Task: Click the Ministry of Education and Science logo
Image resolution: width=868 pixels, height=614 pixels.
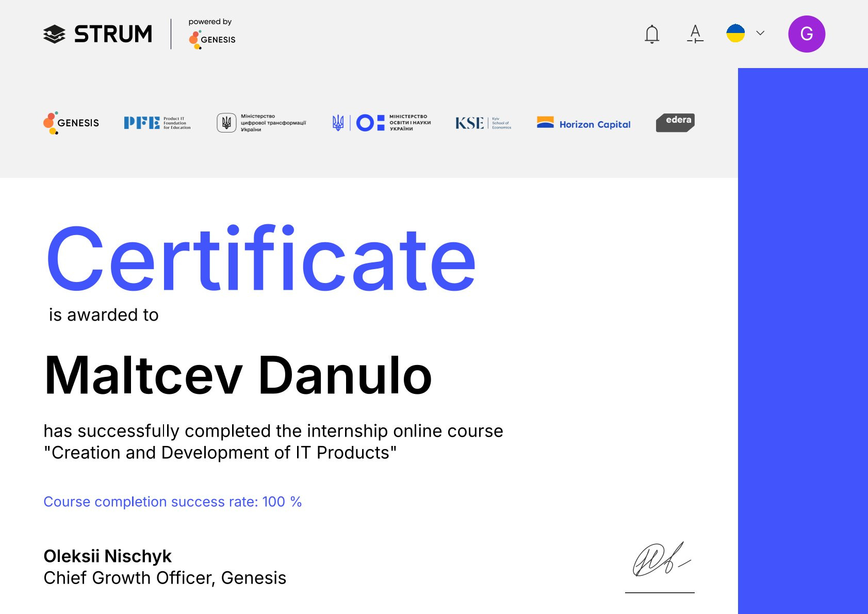Action: 382,123
